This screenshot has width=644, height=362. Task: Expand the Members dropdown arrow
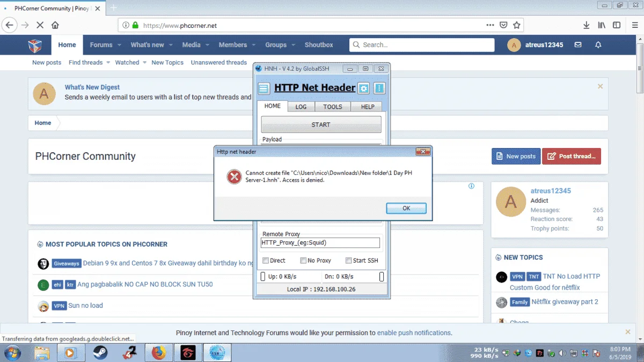254,45
